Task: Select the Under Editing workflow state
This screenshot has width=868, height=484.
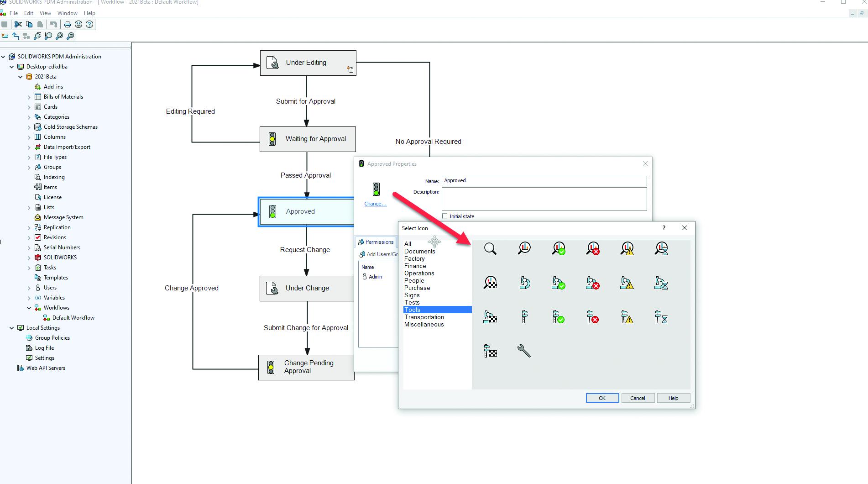Action: click(x=308, y=63)
